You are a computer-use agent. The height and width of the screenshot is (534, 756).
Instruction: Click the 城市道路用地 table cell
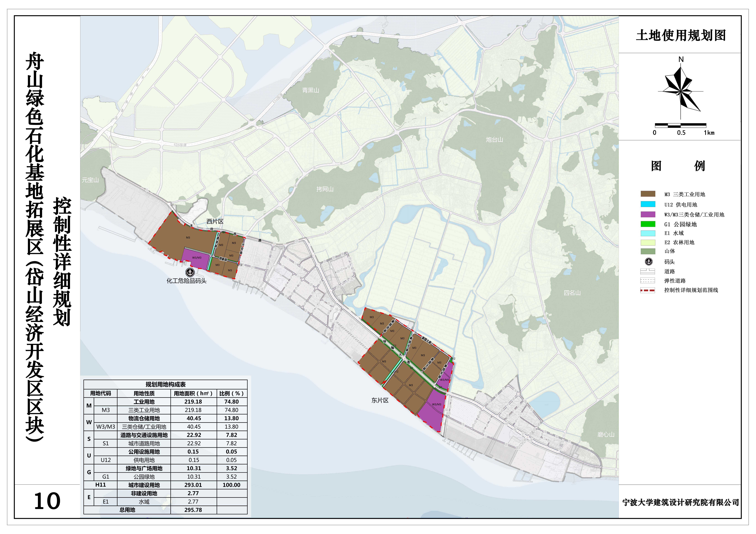coord(144,443)
